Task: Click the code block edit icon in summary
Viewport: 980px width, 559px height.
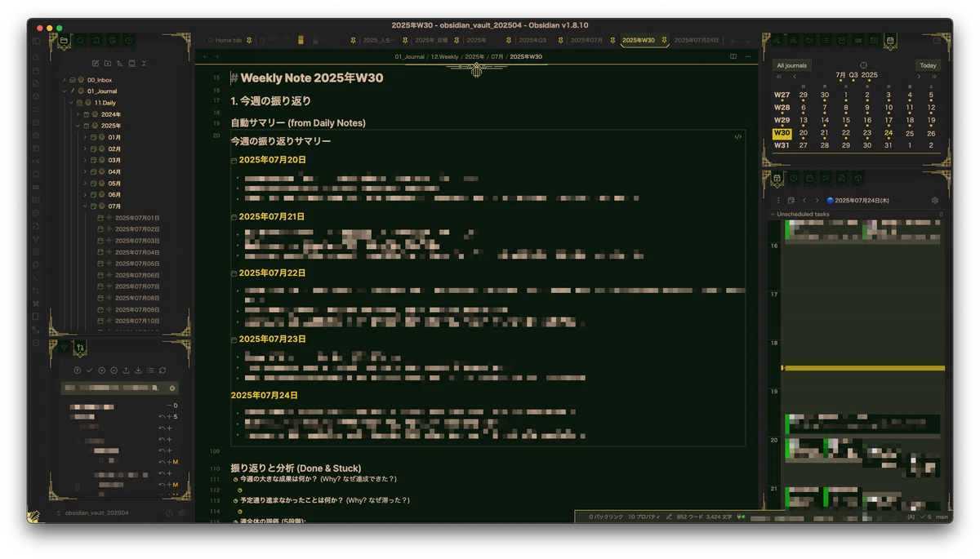Action: (x=738, y=137)
